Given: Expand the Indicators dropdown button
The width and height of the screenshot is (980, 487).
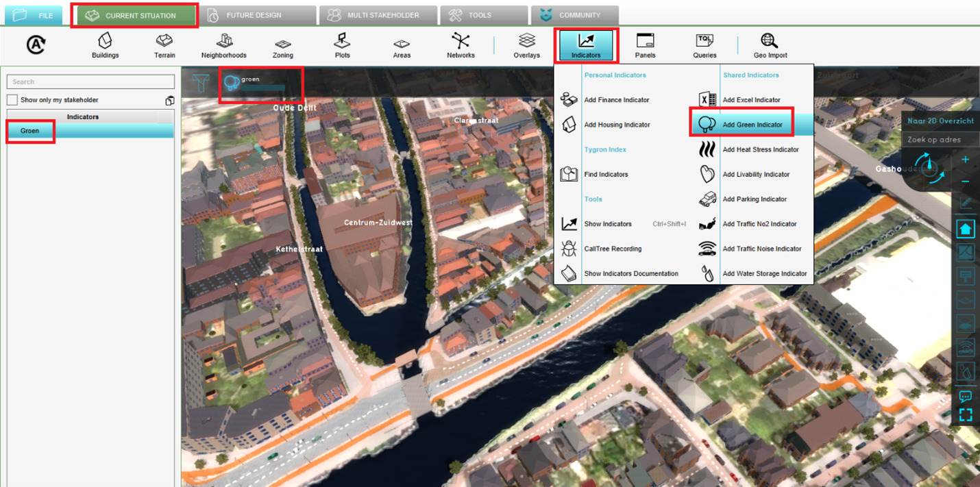Looking at the screenshot, I should 586,45.
